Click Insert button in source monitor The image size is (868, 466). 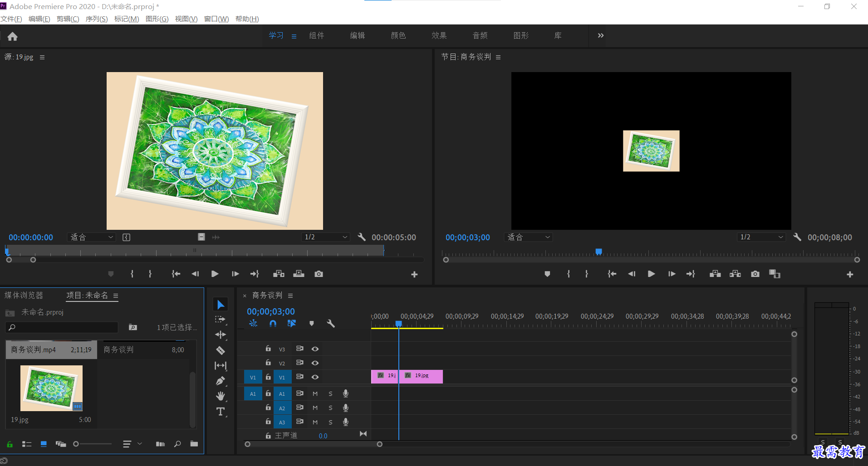(279, 274)
